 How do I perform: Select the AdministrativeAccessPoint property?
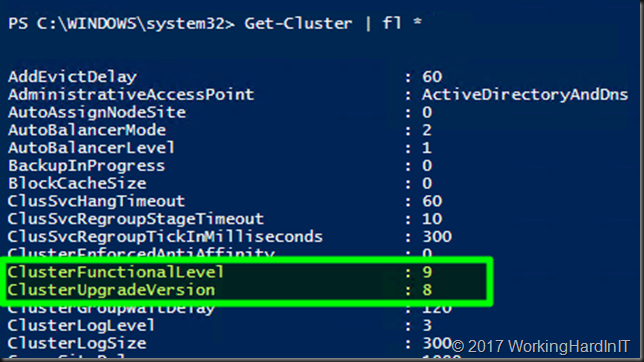[x=131, y=95]
